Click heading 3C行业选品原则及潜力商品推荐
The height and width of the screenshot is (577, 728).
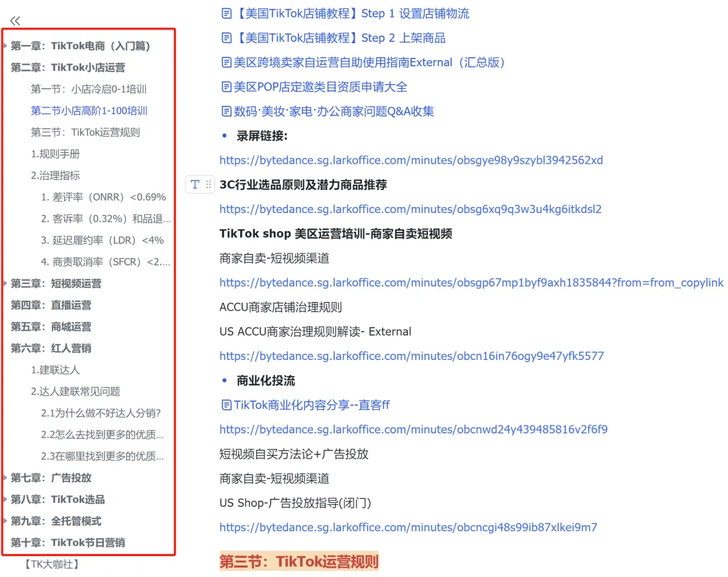(x=303, y=185)
